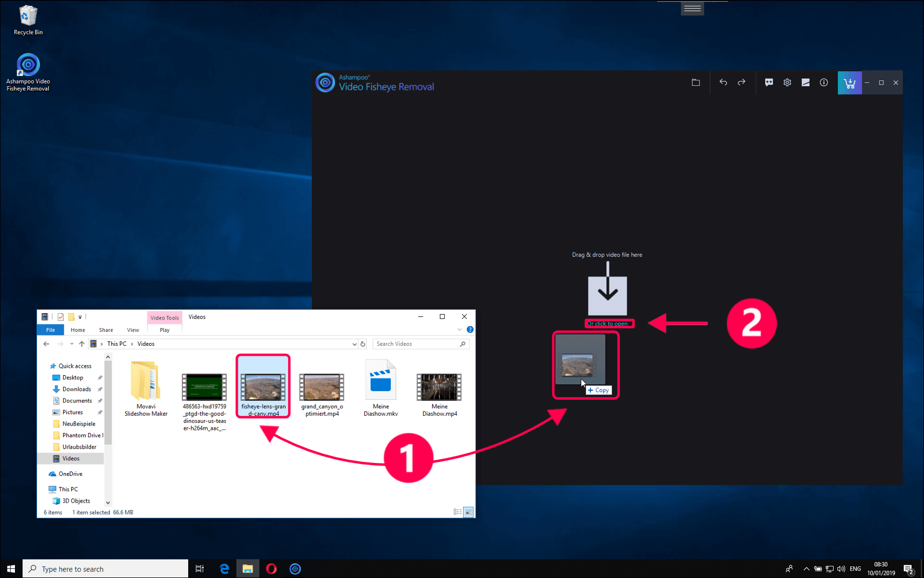Select grand_canyon_optimiert.mp4 video thumbnail
The width and height of the screenshot is (924, 578).
[322, 387]
